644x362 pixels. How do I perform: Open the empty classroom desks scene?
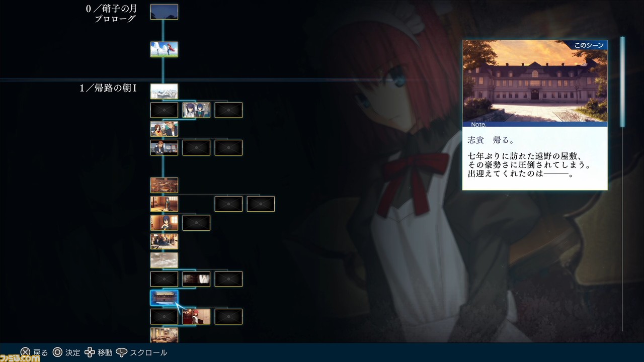[x=164, y=185]
